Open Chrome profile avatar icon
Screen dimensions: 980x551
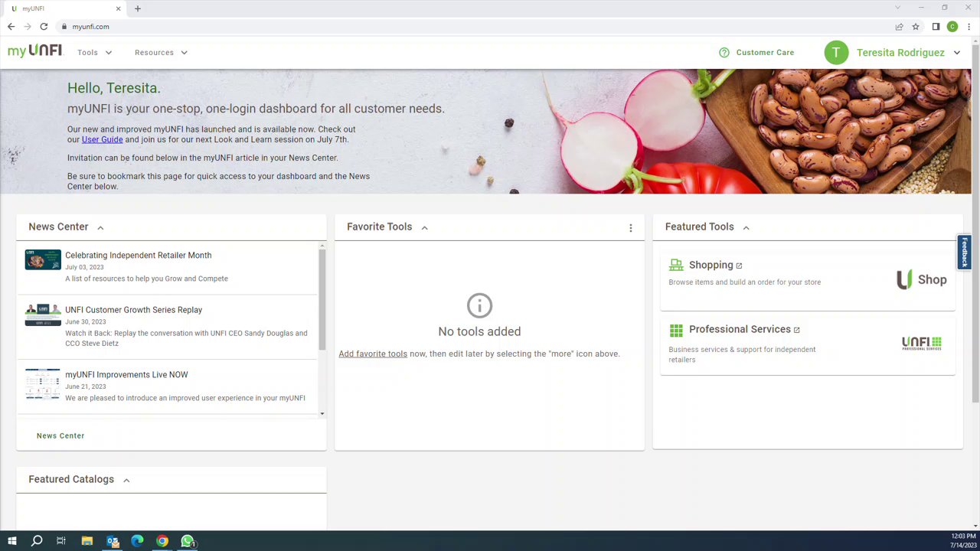point(952,27)
